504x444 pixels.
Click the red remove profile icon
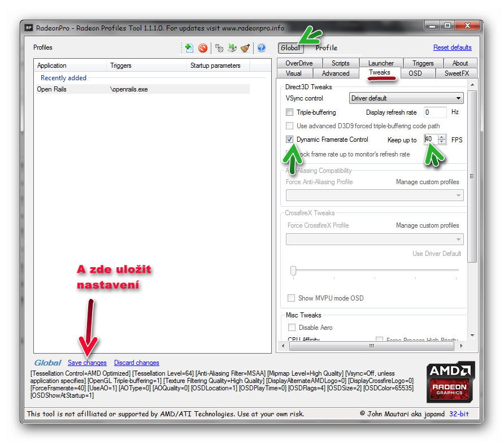pos(202,48)
